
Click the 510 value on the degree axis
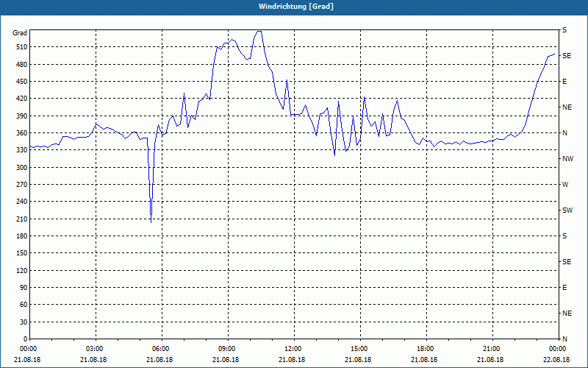point(22,47)
